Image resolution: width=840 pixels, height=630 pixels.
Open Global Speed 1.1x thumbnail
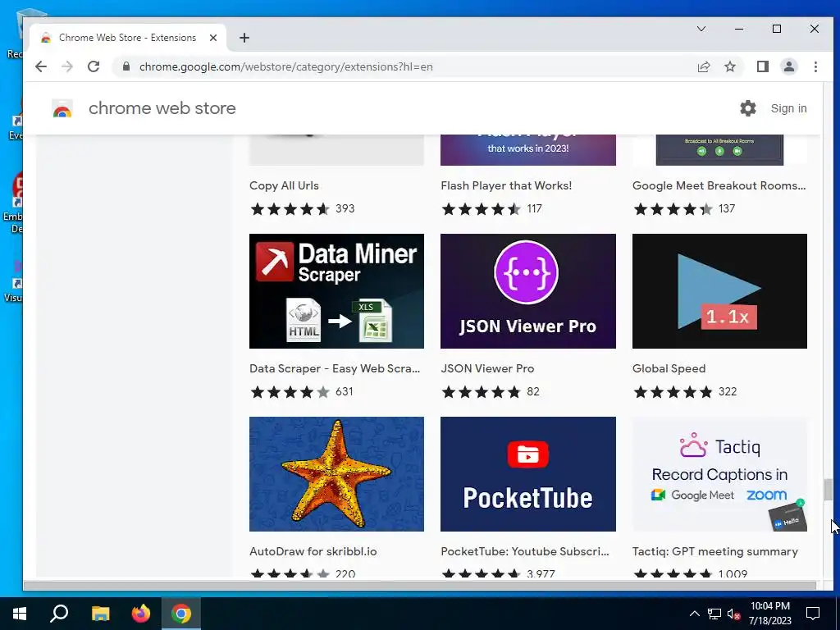[719, 291]
